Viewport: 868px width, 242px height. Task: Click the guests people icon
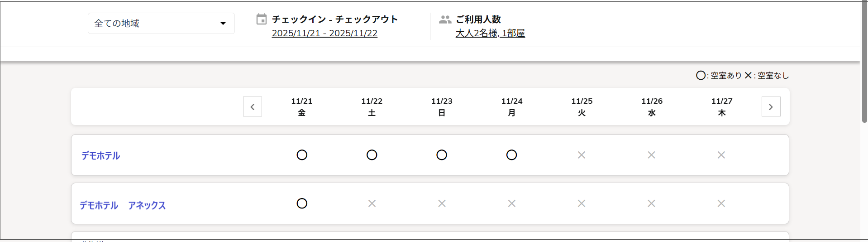tap(445, 19)
